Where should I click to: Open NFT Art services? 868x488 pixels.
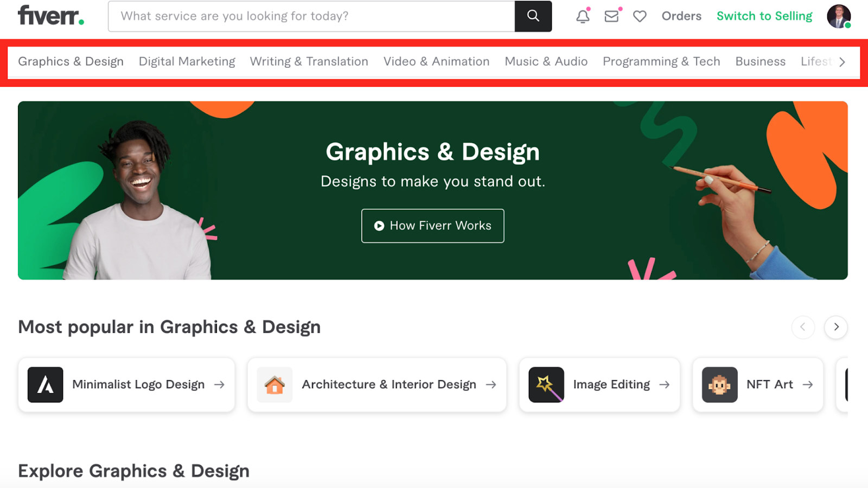[758, 384]
